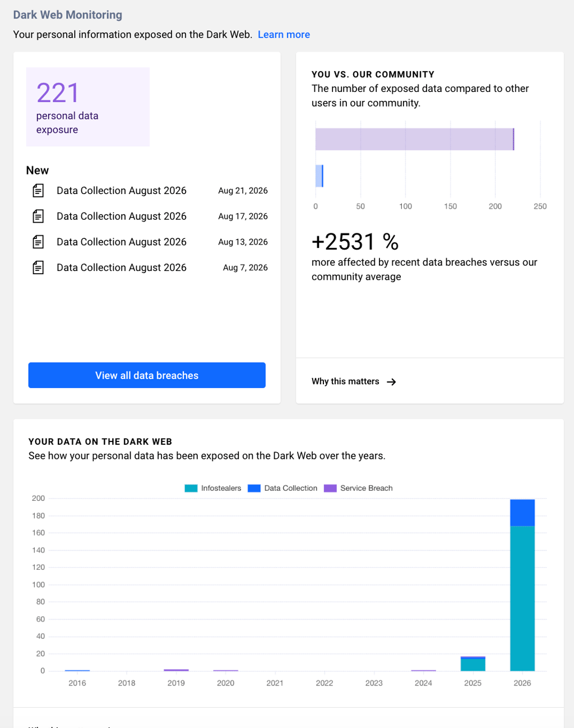Open Data Collection August 2026 dated Aug 13
Image resolution: width=574 pixels, height=728 pixels.
pyautogui.click(x=122, y=242)
